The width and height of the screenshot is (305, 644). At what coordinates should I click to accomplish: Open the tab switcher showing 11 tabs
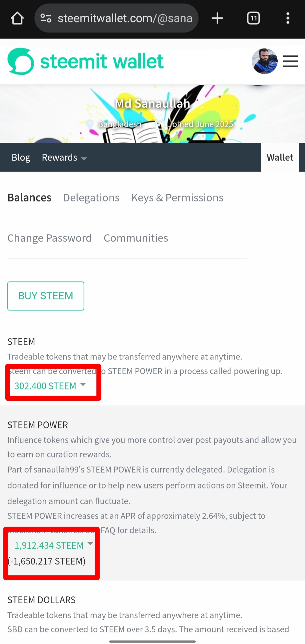pos(253,18)
